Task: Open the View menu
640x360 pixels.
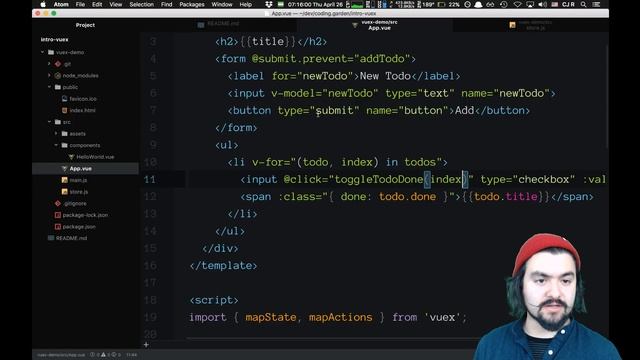Action: 116,4
